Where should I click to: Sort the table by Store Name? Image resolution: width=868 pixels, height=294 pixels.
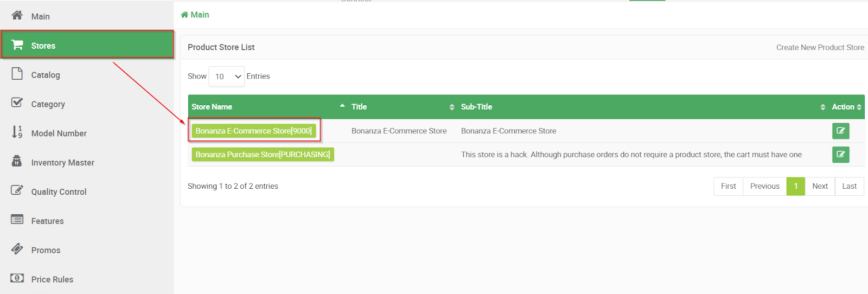click(268, 107)
